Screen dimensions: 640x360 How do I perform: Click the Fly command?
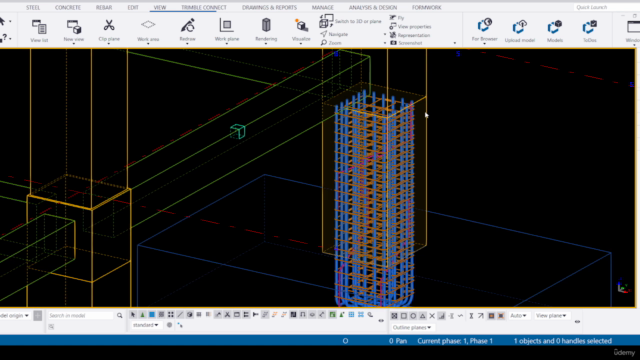click(397, 18)
